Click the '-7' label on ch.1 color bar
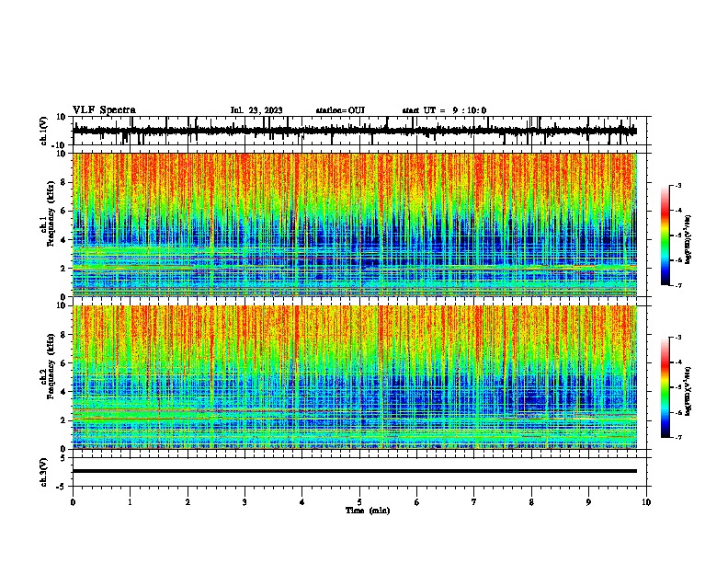The image size is (728, 563). [677, 285]
